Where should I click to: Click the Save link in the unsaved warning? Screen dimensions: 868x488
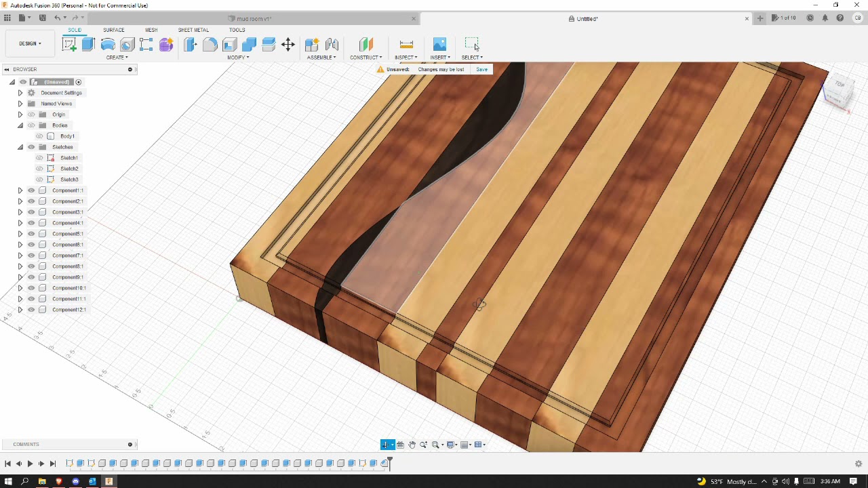click(x=481, y=69)
